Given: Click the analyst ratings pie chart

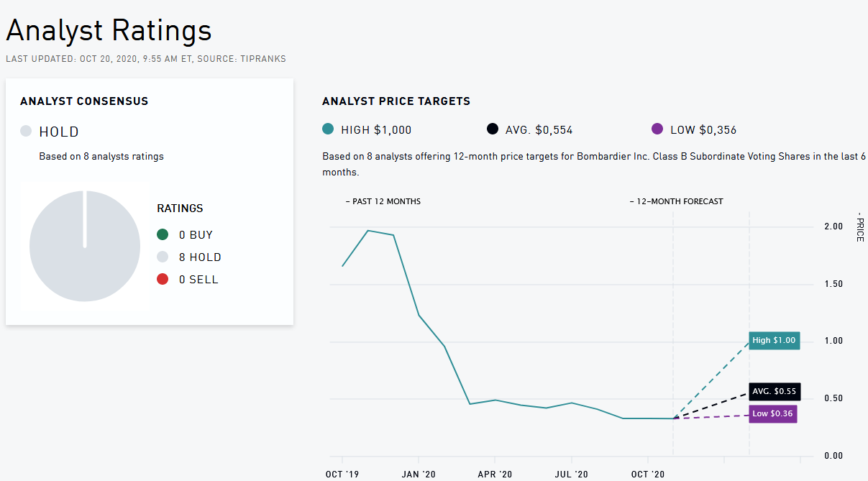Looking at the screenshot, I should coord(84,246).
